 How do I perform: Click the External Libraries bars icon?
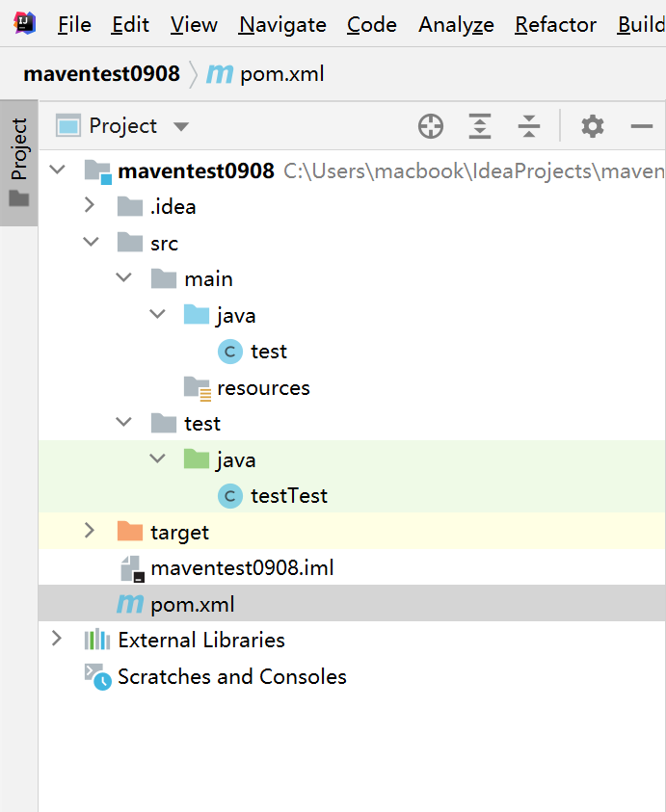[x=97, y=640]
